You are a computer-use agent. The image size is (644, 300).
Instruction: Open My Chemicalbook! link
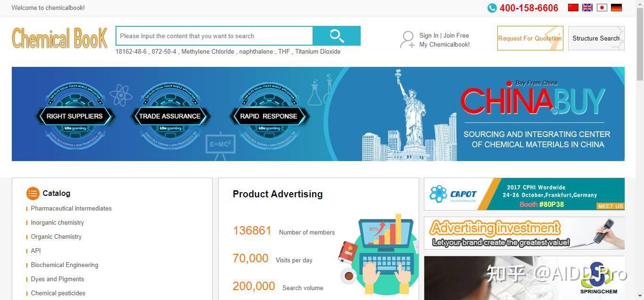pos(445,44)
